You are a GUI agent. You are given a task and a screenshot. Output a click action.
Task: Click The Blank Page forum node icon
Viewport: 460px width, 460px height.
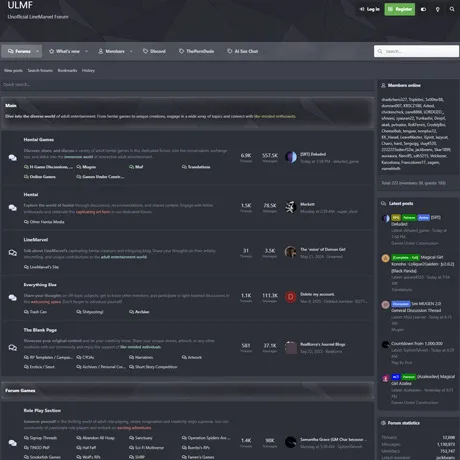(x=13, y=348)
